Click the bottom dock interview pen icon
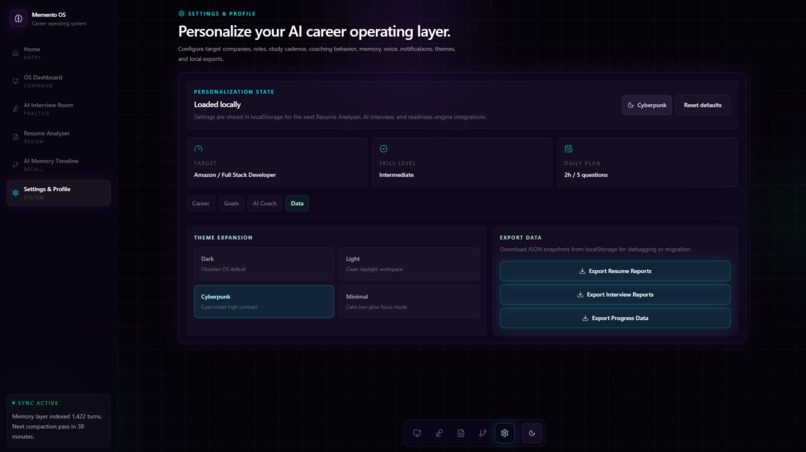Image resolution: width=806 pixels, height=452 pixels. (x=439, y=433)
